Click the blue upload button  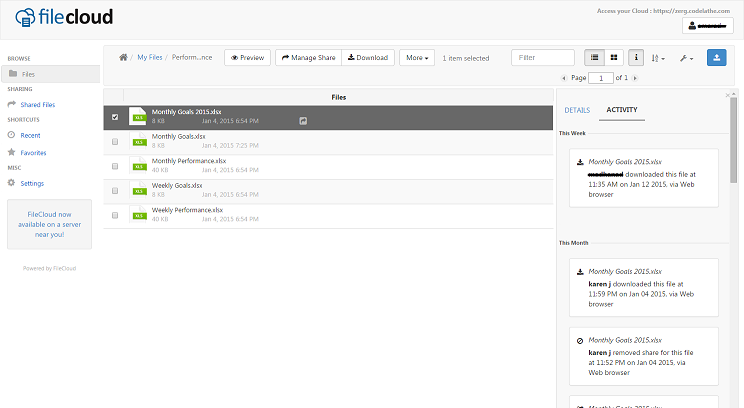point(716,57)
